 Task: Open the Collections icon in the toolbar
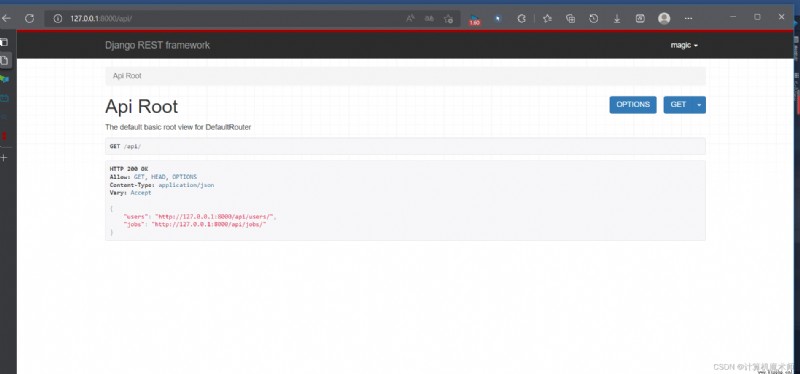point(570,18)
